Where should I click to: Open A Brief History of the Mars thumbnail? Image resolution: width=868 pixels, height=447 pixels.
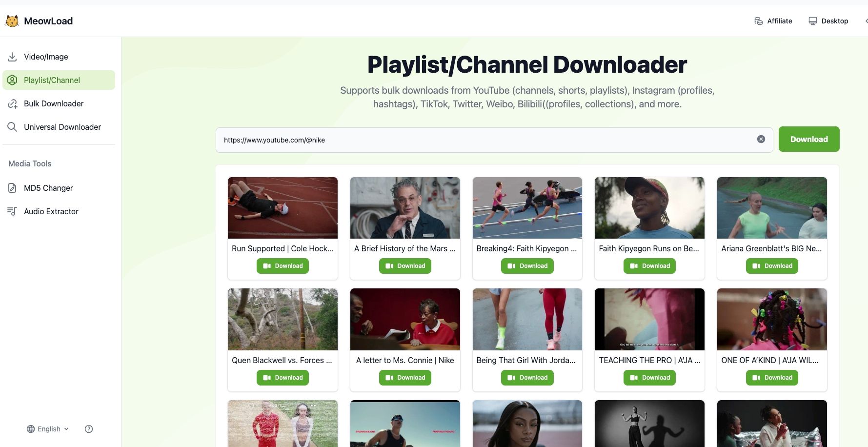(x=405, y=208)
